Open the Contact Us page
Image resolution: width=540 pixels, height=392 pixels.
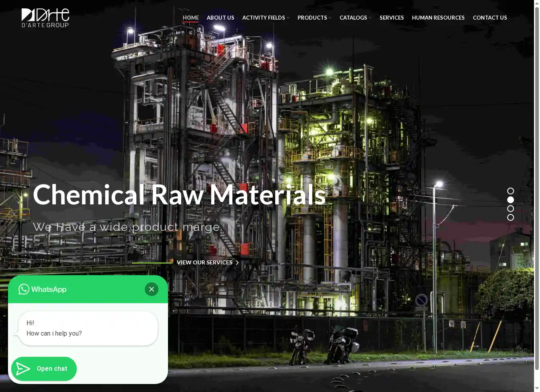click(x=490, y=18)
